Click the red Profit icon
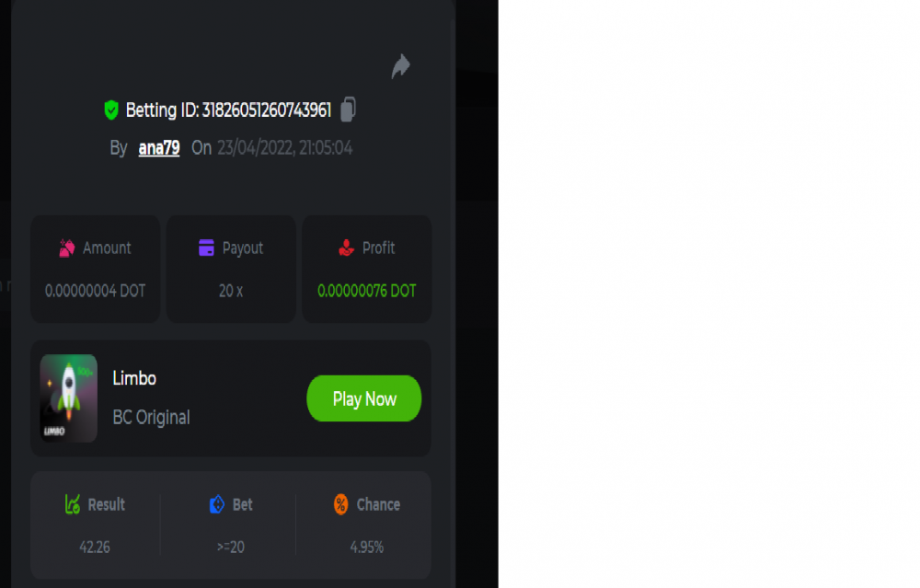 point(346,248)
